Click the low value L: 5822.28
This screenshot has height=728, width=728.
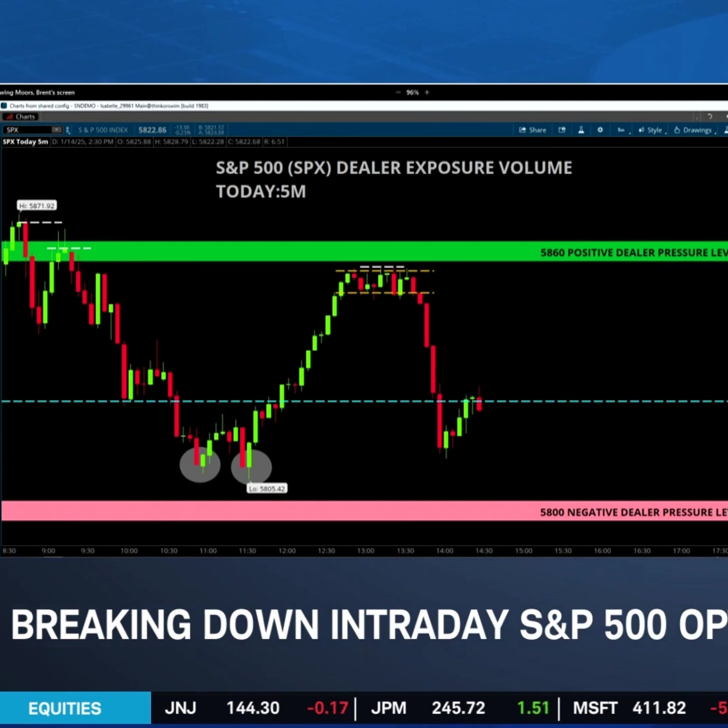click(208, 142)
